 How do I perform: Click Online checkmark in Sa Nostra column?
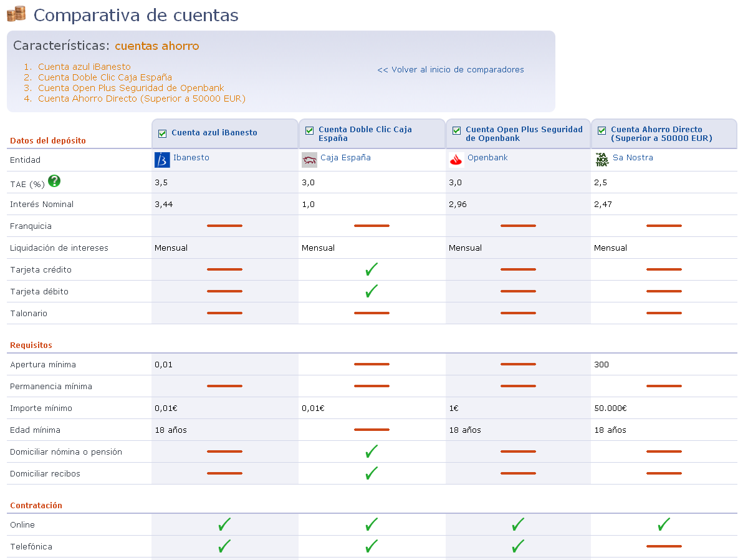click(x=664, y=524)
